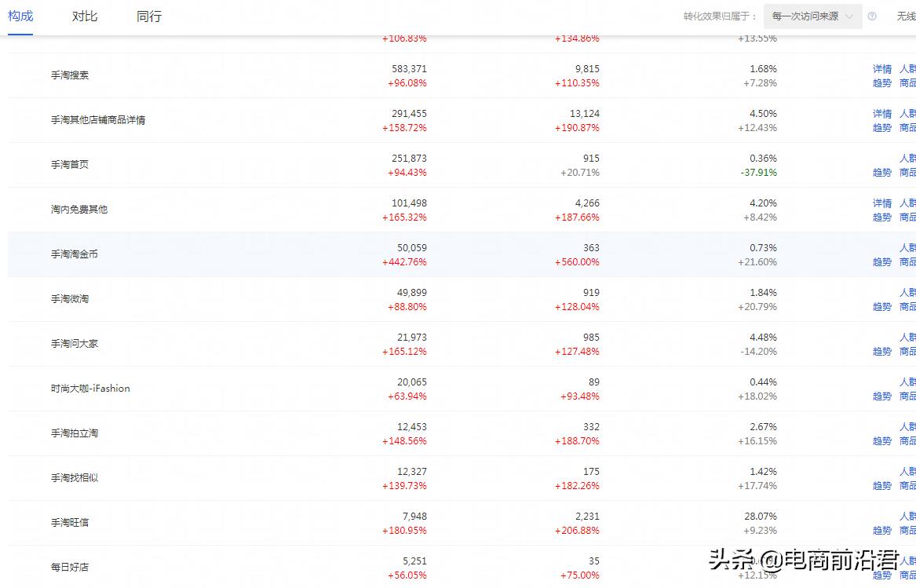Open 趋势 link for 手淘搜索

pyautogui.click(x=882, y=83)
